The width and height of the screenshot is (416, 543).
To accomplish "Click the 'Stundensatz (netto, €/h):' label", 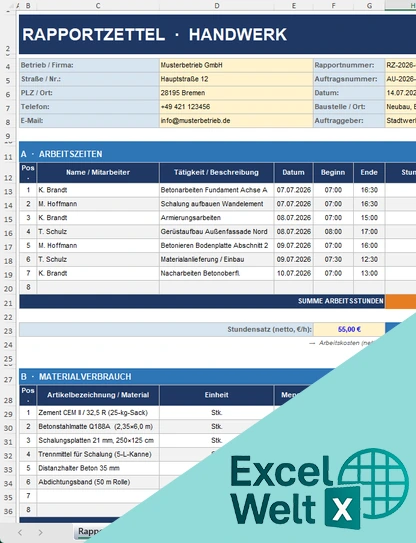I will click(166, 329).
